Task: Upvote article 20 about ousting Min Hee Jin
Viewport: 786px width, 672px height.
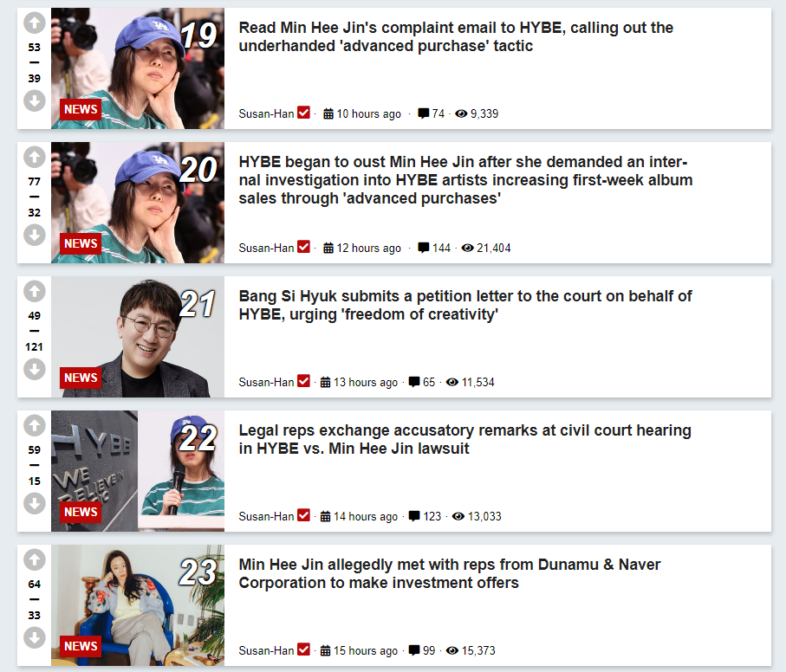Action: [34, 157]
